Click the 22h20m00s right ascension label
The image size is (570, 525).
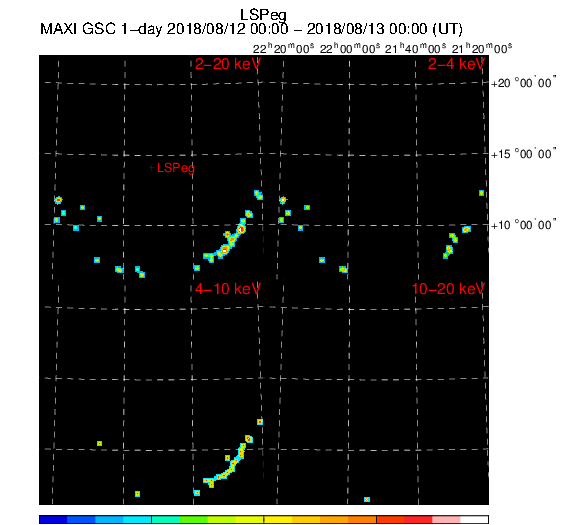pos(284,48)
